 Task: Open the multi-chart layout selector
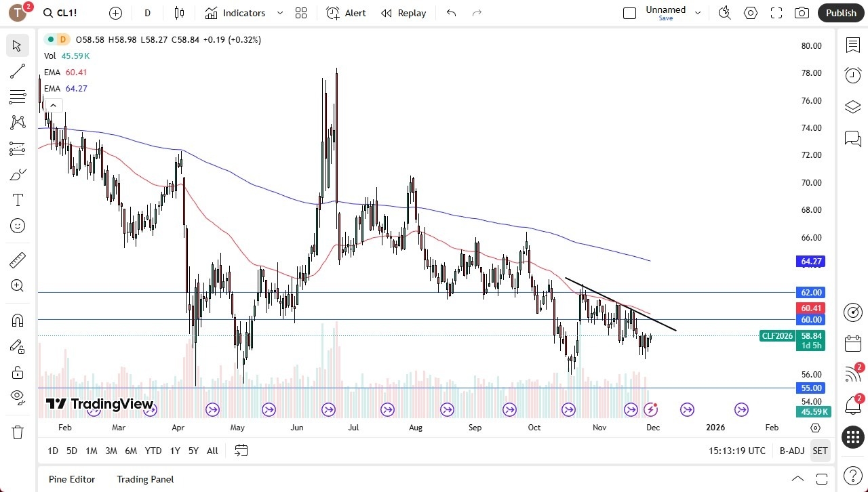(x=300, y=13)
